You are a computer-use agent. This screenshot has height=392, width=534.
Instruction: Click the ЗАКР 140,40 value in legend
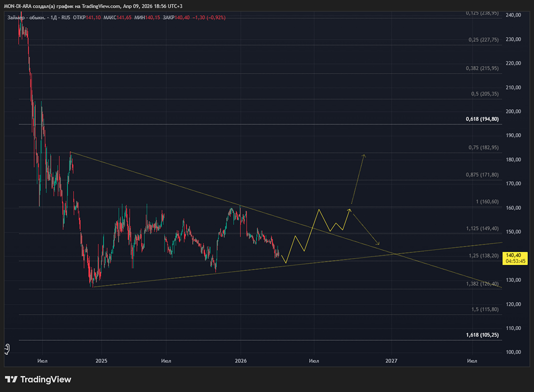[x=176, y=18]
